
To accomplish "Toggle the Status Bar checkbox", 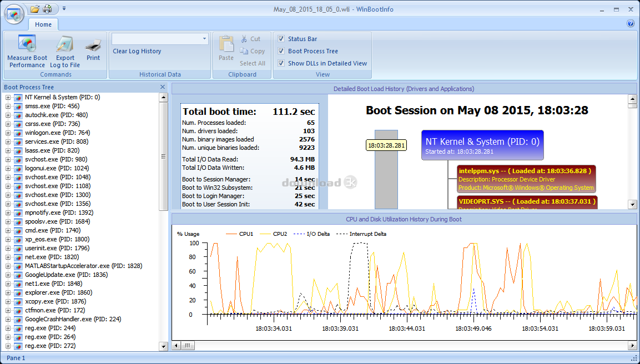I will pos(281,39).
